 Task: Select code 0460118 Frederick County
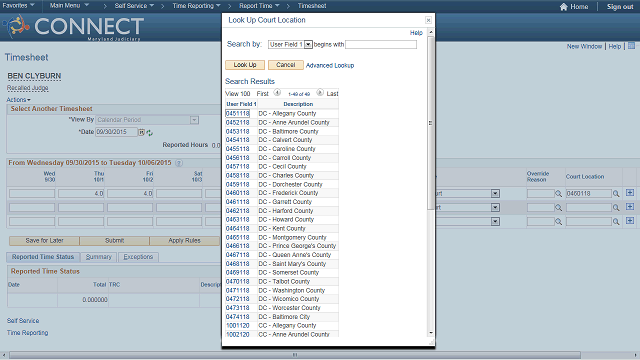point(238,193)
